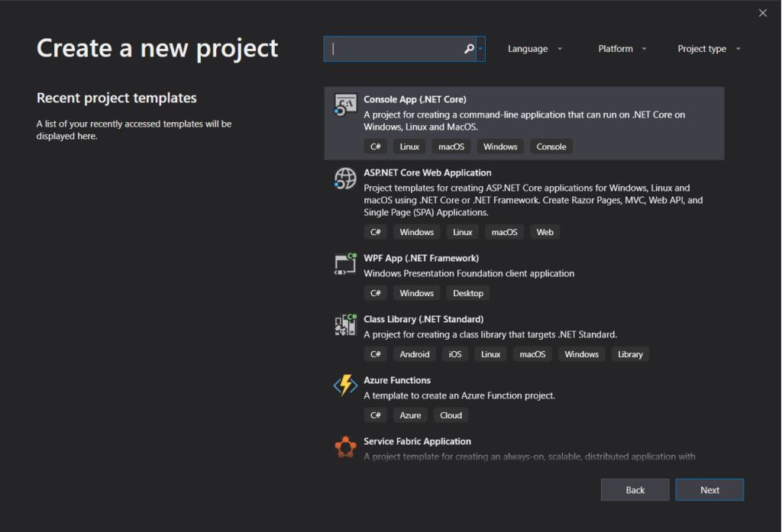Click the Next button
Screen dimensions: 782x532
tap(709, 489)
